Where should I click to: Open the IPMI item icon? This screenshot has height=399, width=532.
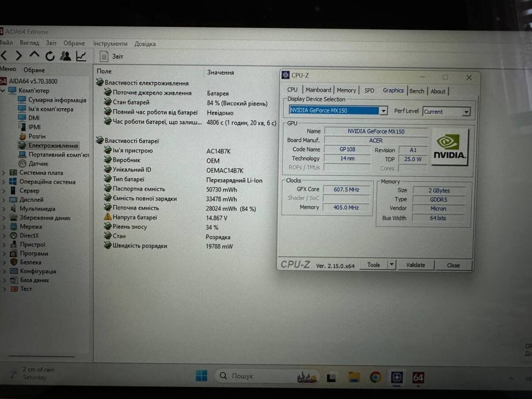(x=22, y=127)
